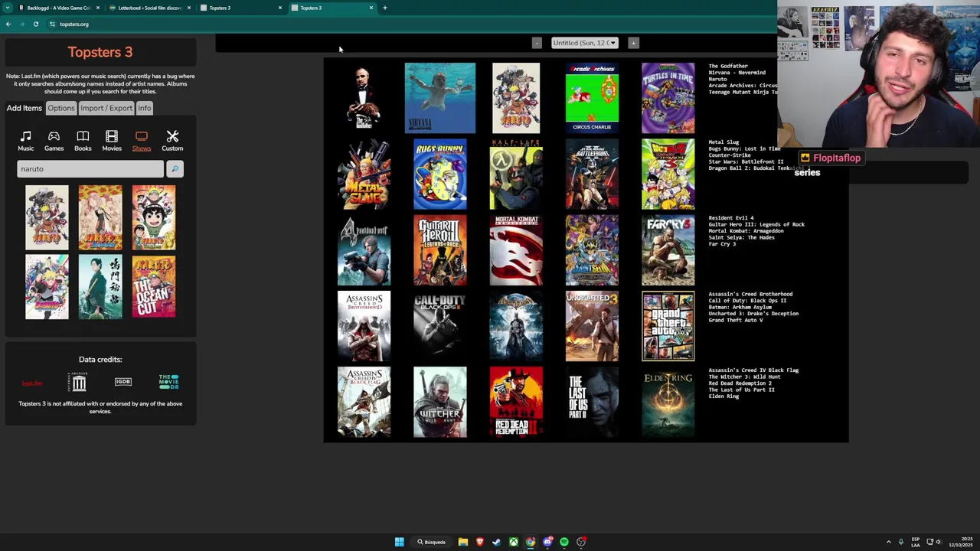Show hidden system tray icons
Image resolution: width=980 pixels, height=551 pixels.
click(889, 542)
